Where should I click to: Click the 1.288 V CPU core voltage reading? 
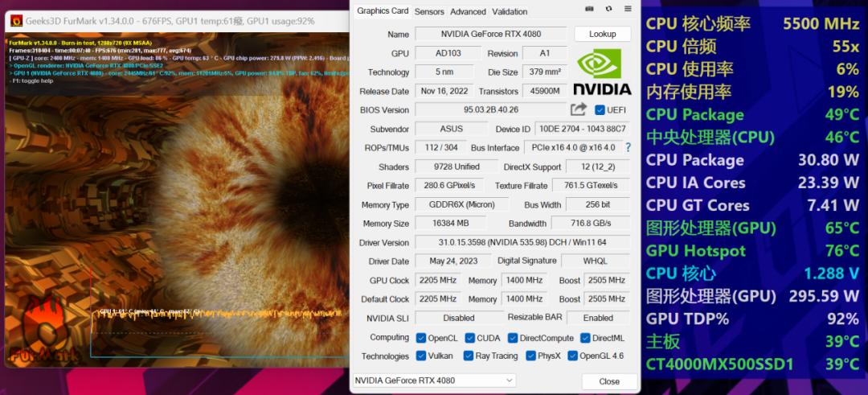point(832,273)
